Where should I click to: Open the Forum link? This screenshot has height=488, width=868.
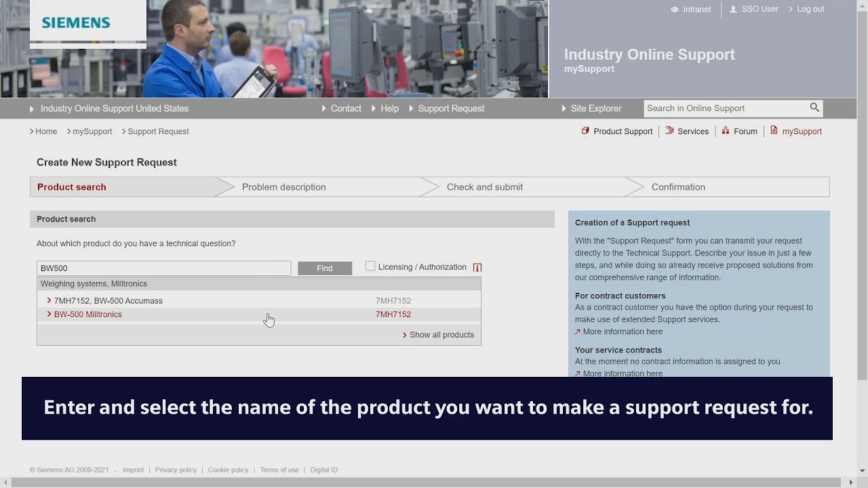click(x=745, y=131)
